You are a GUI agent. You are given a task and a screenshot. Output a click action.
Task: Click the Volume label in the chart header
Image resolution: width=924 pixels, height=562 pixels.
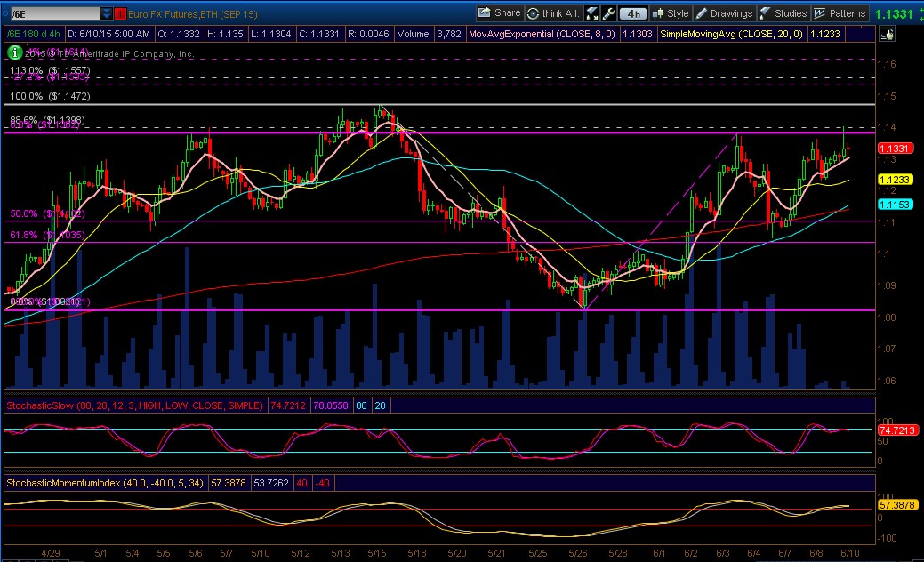(x=413, y=34)
